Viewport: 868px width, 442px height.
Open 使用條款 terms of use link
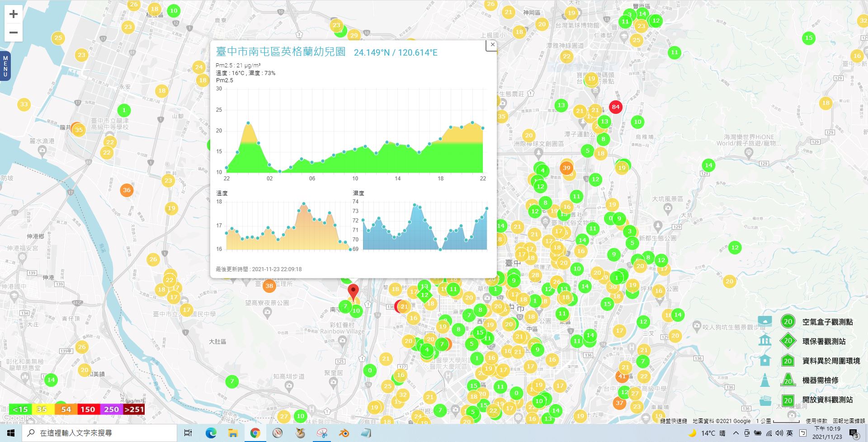[x=816, y=421]
